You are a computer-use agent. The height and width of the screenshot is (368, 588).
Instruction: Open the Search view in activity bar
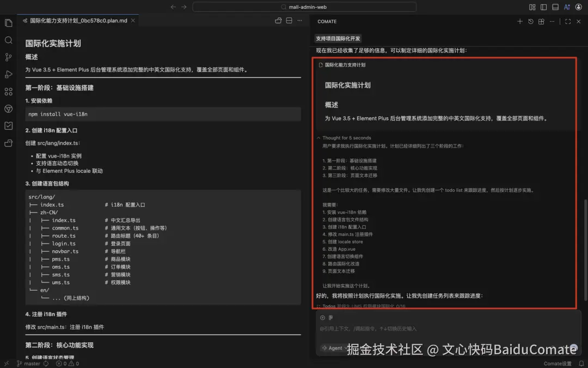8,40
